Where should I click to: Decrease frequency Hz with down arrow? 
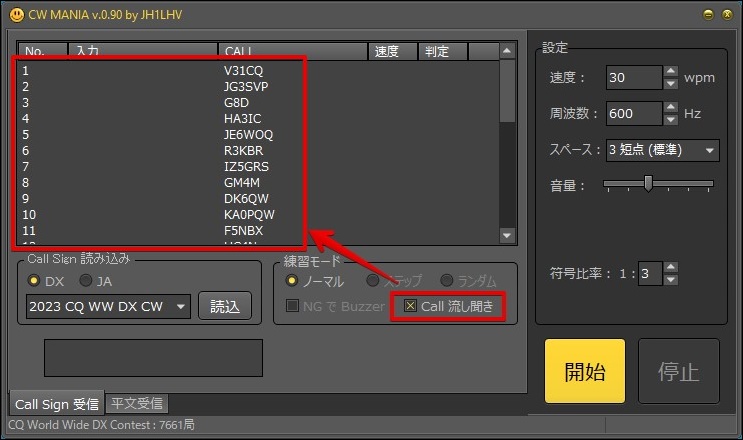(x=671, y=119)
